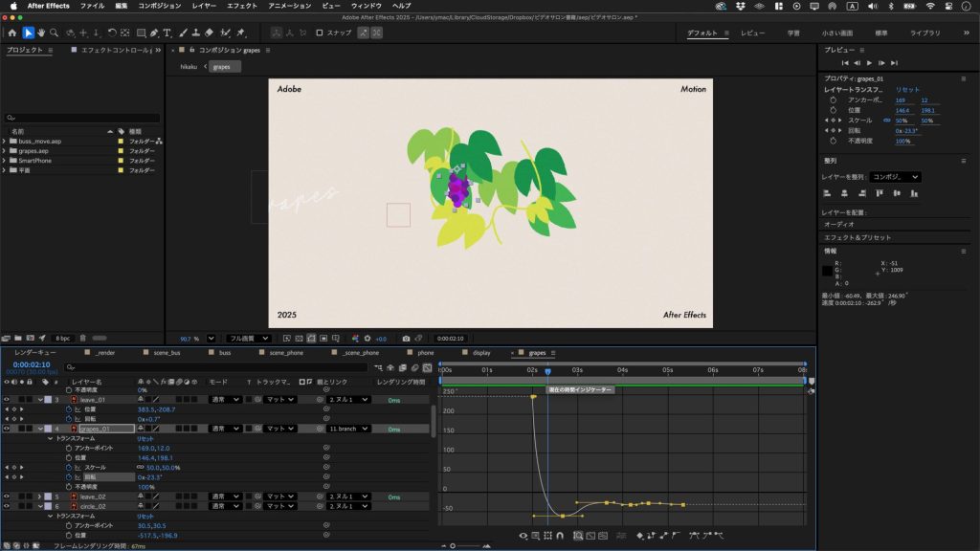The width and height of the screenshot is (980, 551).
Task: Enable the スナップ checkbox
Action: [322, 33]
